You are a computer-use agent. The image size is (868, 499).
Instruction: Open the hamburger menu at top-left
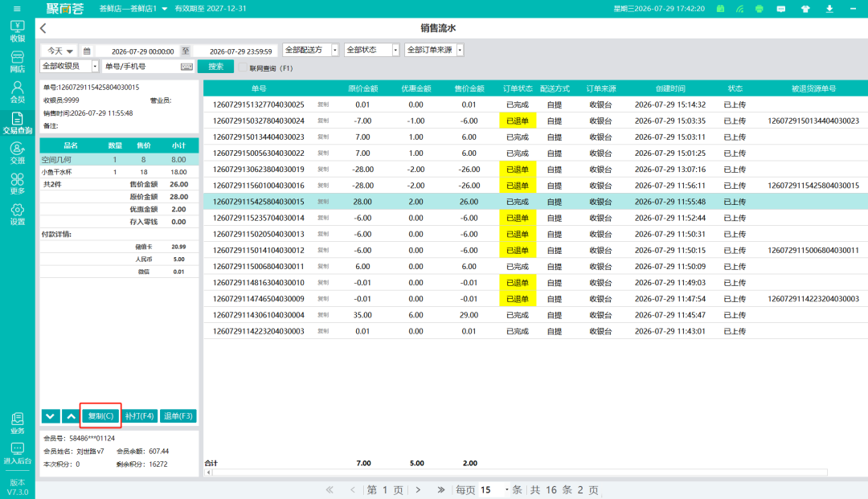(x=17, y=9)
